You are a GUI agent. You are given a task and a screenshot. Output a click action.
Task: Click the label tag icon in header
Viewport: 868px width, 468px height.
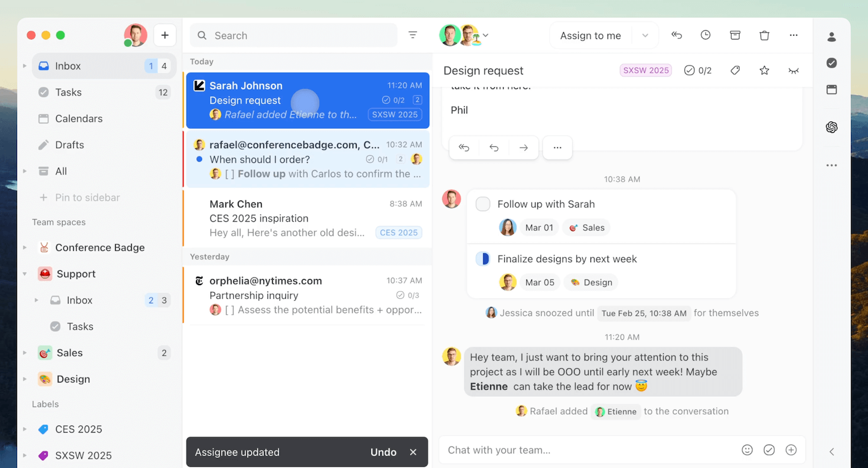(735, 71)
